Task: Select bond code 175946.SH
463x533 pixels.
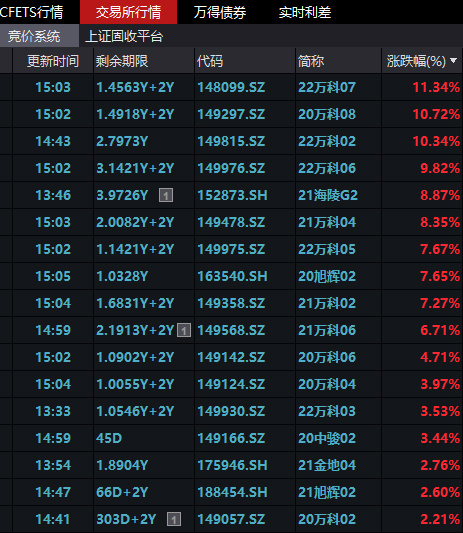Action: click(233, 465)
